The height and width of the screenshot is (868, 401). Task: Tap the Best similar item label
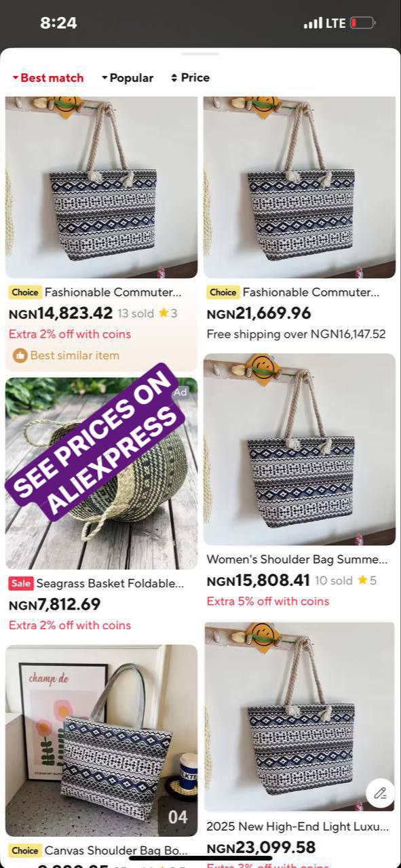coord(75,355)
